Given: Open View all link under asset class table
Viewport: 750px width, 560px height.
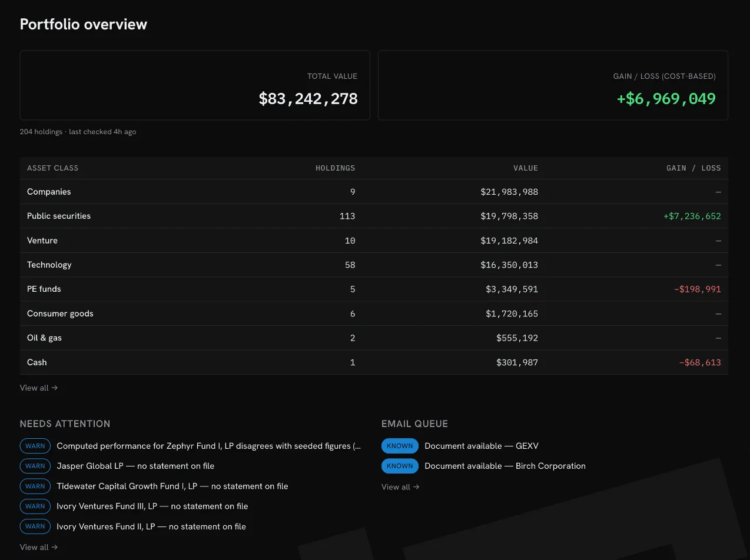Looking at the screenshot, I should pyautogui.click(x=39, y=388).
